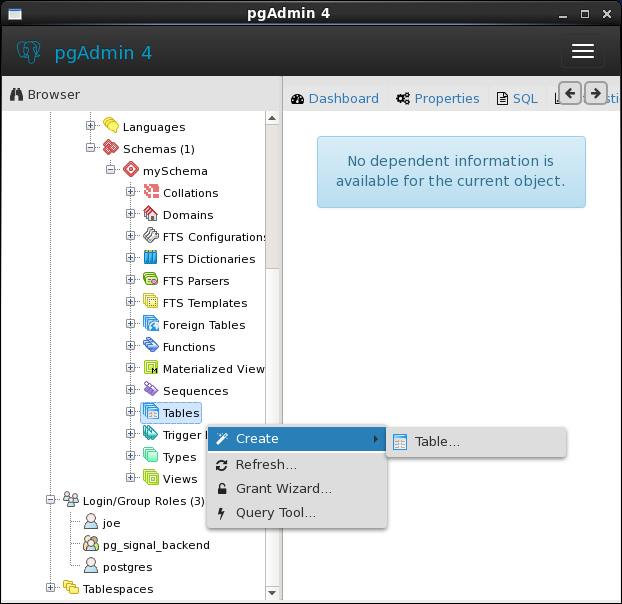Click browser tree scroll up arrow
This screenshot has height=604, width=622.
coord(272,118)
